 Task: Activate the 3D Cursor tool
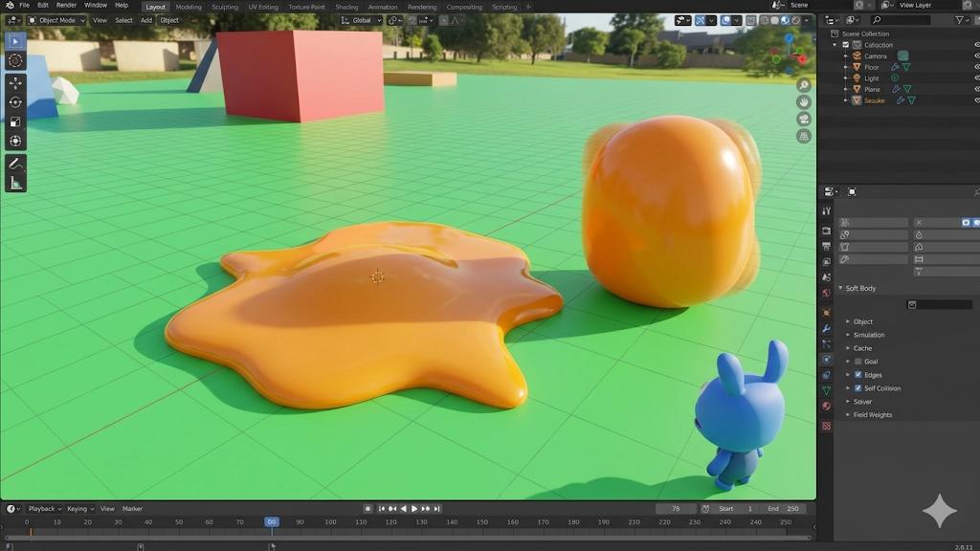tap(15, 60)
